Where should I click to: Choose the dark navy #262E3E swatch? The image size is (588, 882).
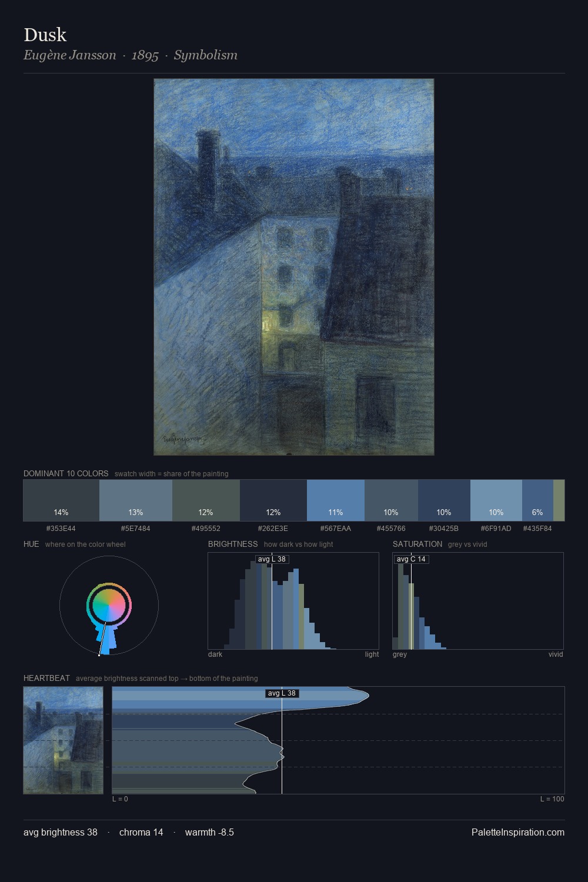[x=273, y=500]
